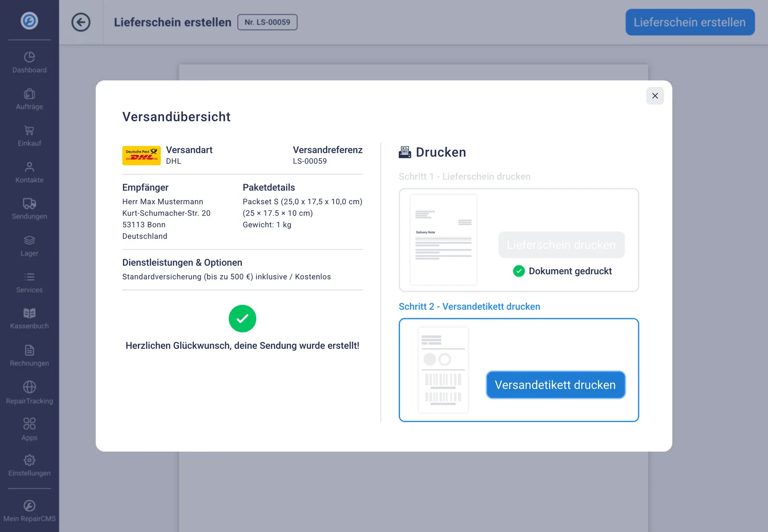The image size is (768, 532).
Task: Click Standardversicherung option text
Action: 227,277
